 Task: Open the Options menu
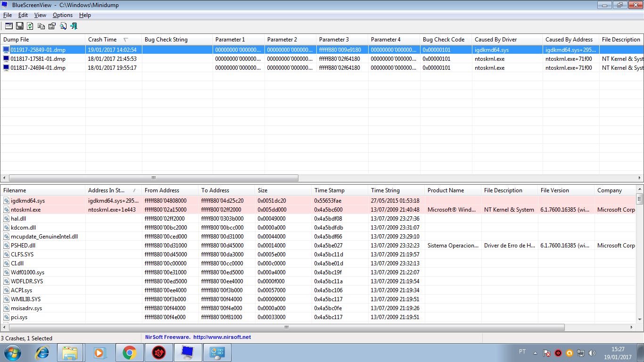(x=63, y=15)
